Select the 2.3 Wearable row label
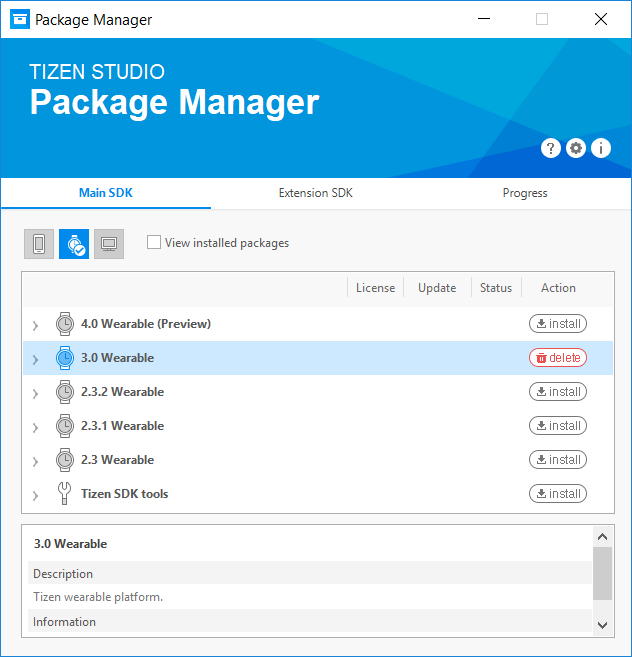The height and width of the screenshot is (657, 632). pos(117,460)
